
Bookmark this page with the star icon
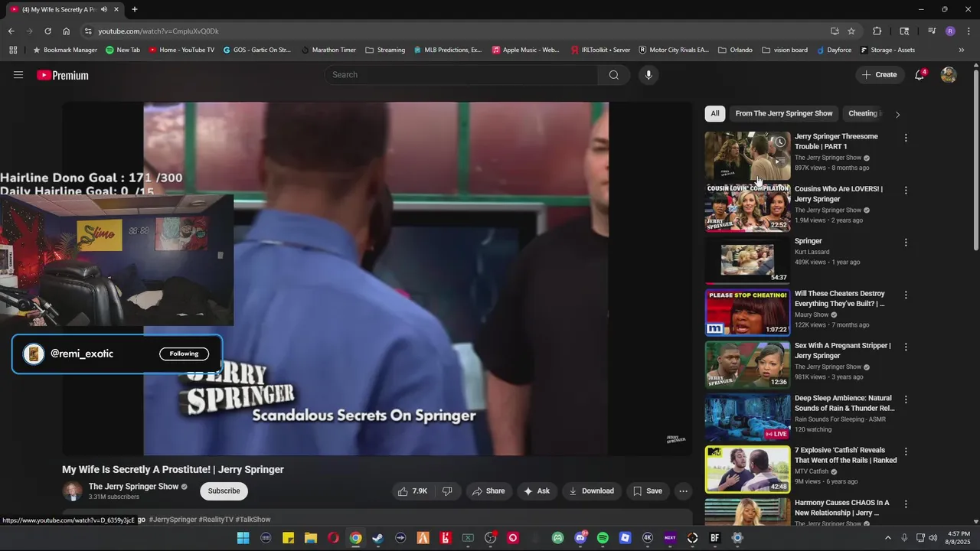pyautogui.click(x=851, y=31)
